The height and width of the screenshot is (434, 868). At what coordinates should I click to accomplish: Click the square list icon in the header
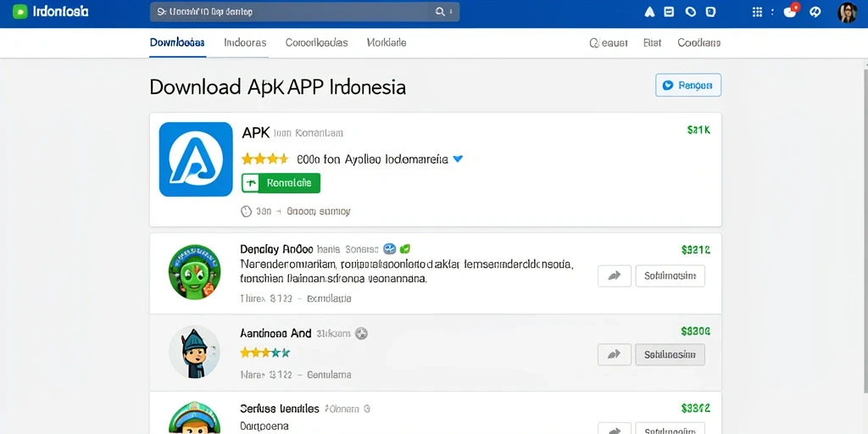click(669, 12)
